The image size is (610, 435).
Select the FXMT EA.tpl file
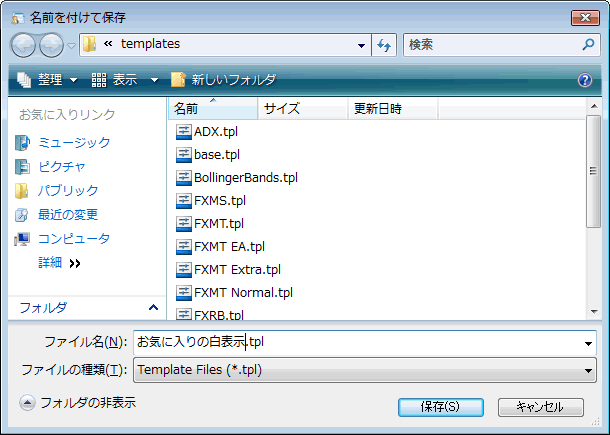point(230,247)
